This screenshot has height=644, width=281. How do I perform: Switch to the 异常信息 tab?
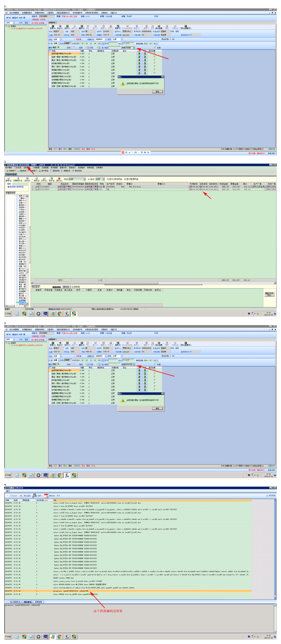39,602
